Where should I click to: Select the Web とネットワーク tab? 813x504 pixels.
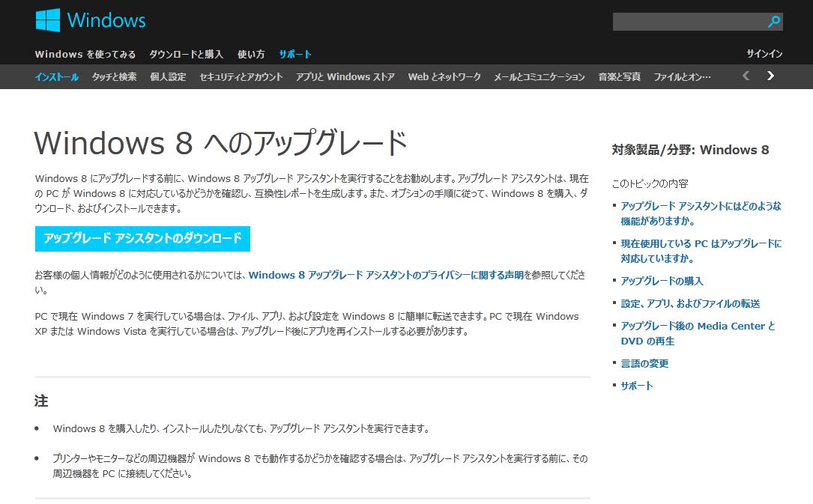pos(444,76)
